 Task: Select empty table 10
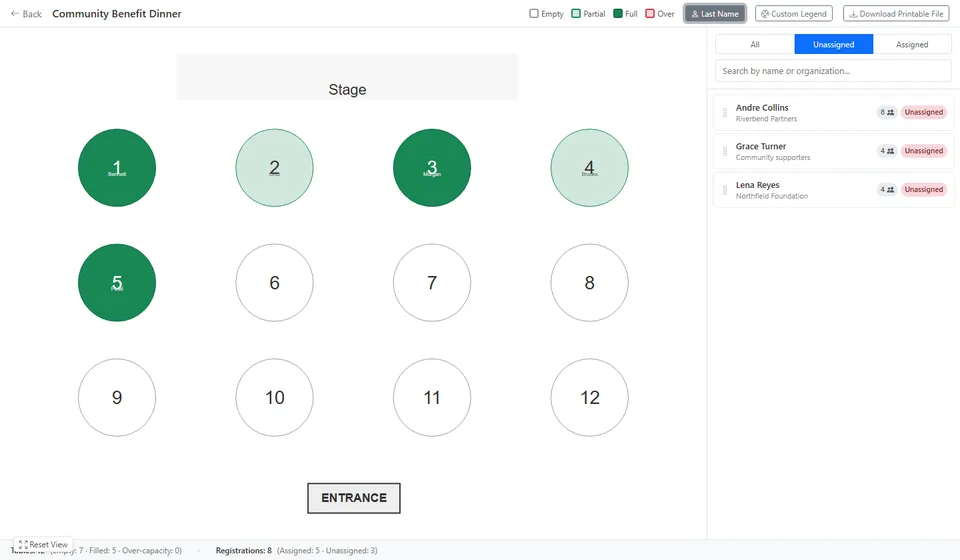pos(274,398)
